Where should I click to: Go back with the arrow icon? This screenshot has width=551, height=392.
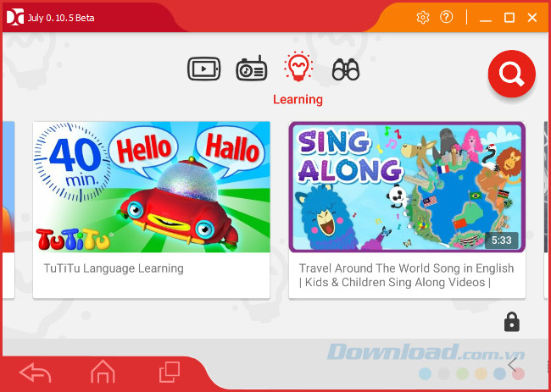(x=35, y=373)
